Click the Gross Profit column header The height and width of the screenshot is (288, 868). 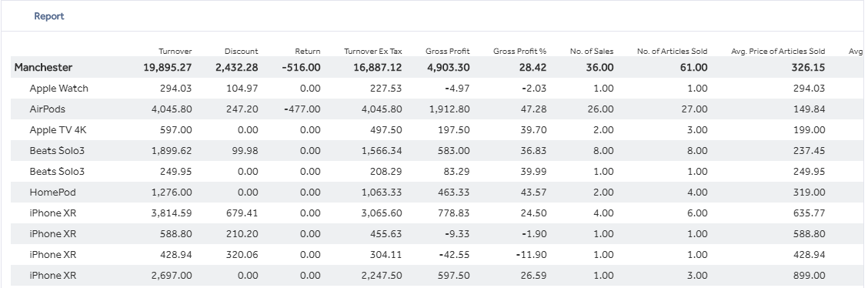[447, 51]
